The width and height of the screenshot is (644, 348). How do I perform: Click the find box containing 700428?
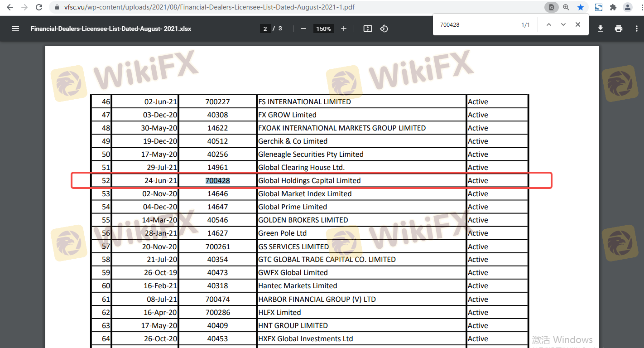click(x=476, y=24)
